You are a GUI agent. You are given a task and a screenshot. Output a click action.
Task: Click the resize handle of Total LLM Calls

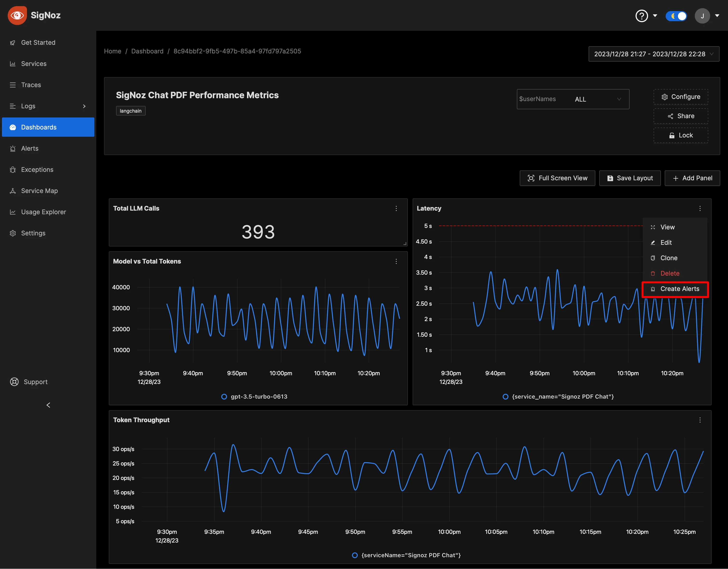(405, 244)
